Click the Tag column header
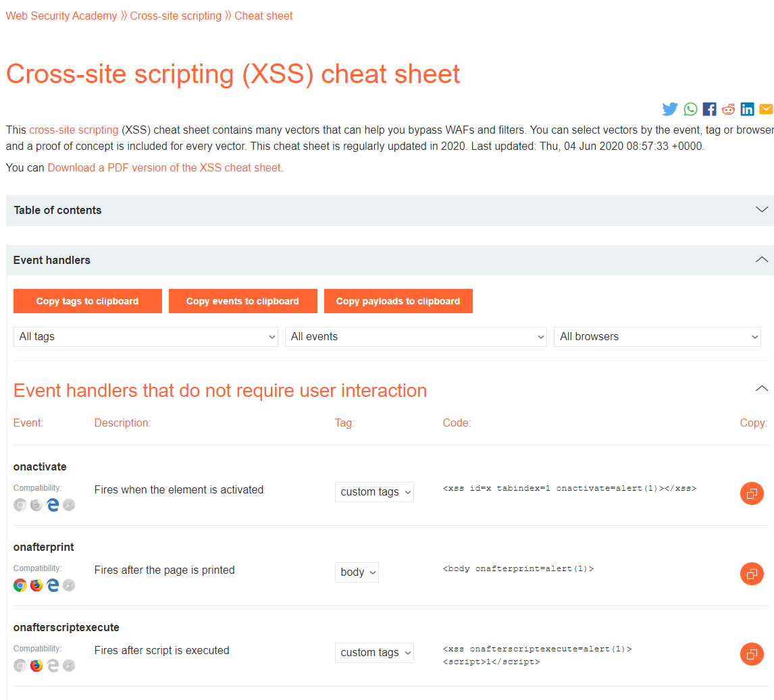The image size is (774, 700). [x=344, y=423]
